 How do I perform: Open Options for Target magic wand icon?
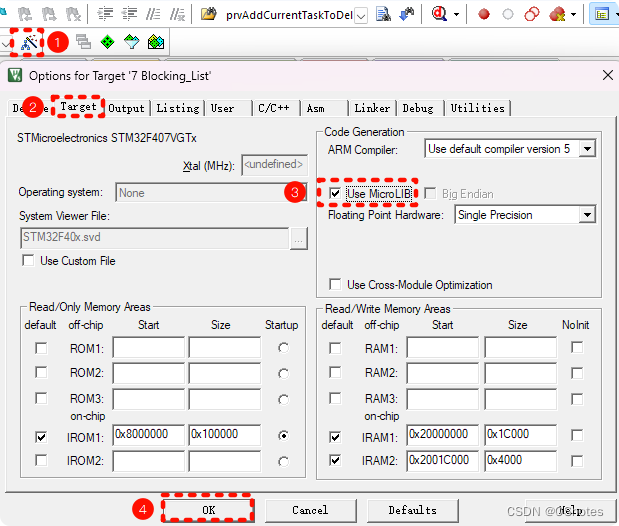pyautogui.click(x=28, y=42)
